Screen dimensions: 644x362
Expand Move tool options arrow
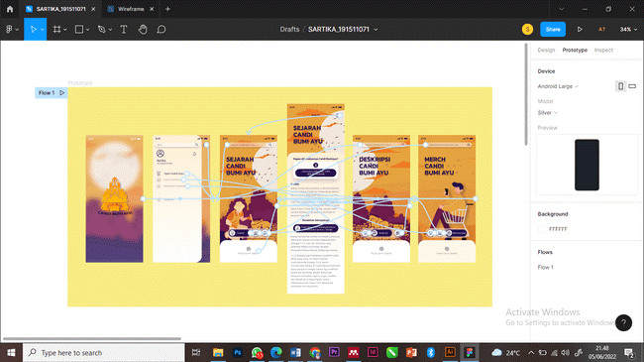43,30
